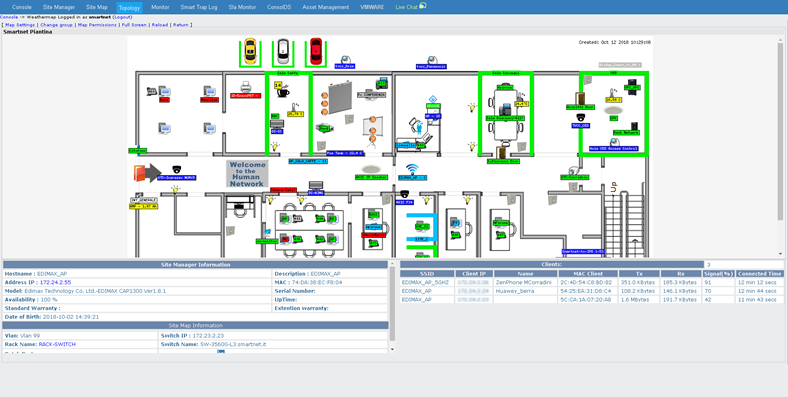Click the IP speaker icon in the corridor
This screenshot has height=397, width=788.
371,169
